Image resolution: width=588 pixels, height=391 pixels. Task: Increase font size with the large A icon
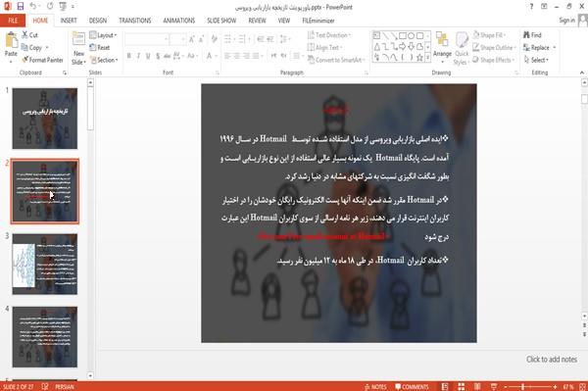pos(192,39)
